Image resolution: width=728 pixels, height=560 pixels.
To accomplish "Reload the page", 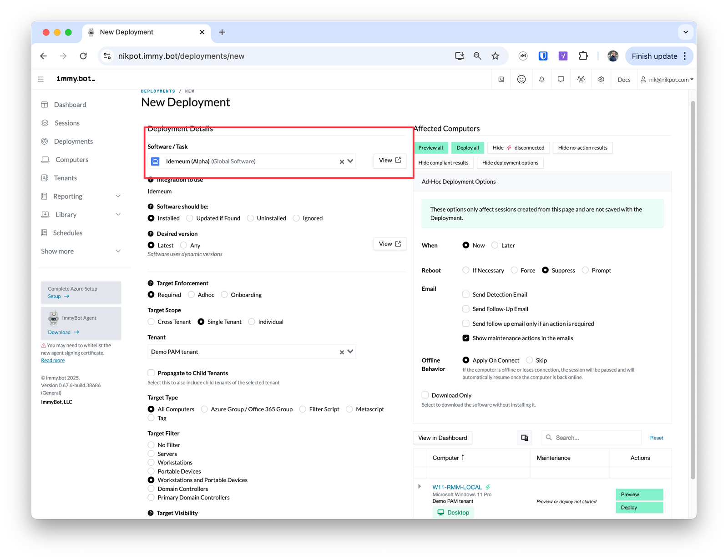I will pyautogui.click(x=83, y=56).
